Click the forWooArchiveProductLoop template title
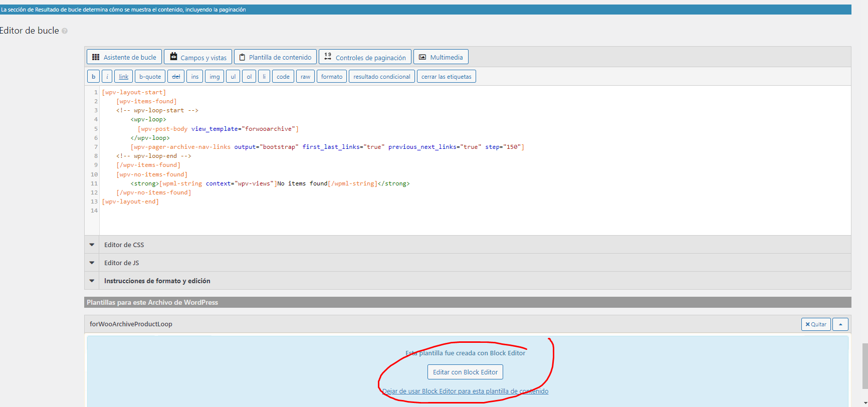Viewport: 868px width, 407px height. (131, 324)
